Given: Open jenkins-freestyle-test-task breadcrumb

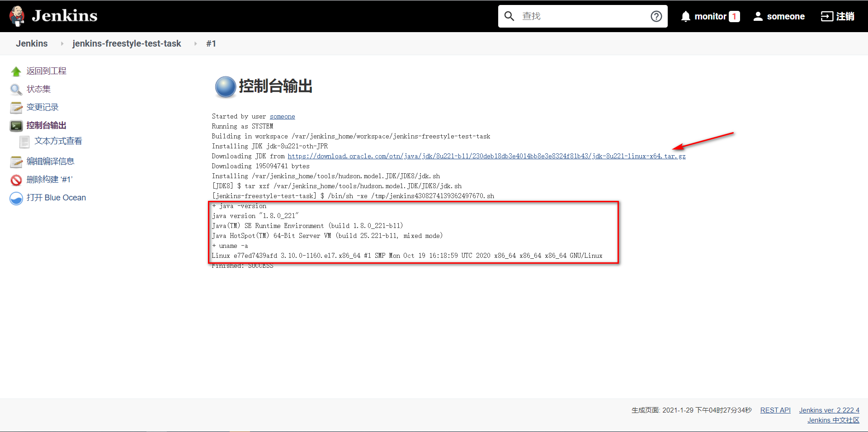Looking at the screenshot, I should 127,43.
